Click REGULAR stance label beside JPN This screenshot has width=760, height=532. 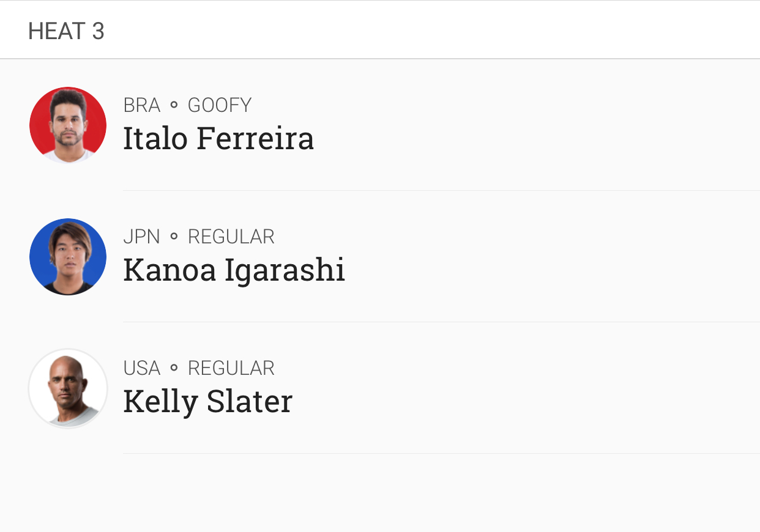[x=231, y=237]
